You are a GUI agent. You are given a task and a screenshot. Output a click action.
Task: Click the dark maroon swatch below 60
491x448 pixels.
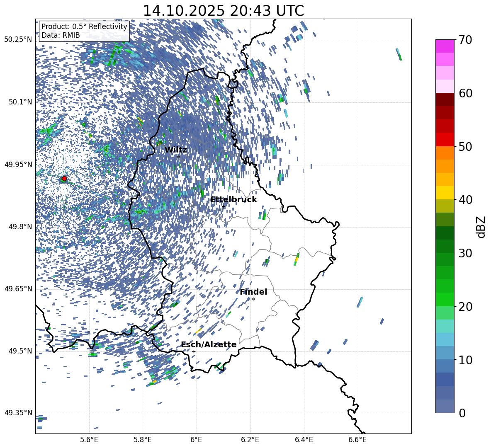445,99
